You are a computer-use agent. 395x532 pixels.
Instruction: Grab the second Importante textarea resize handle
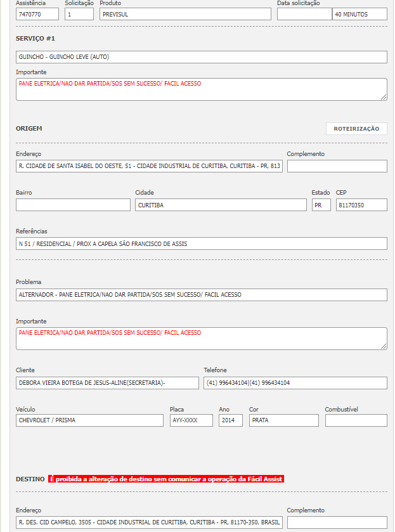coord(384,346)
